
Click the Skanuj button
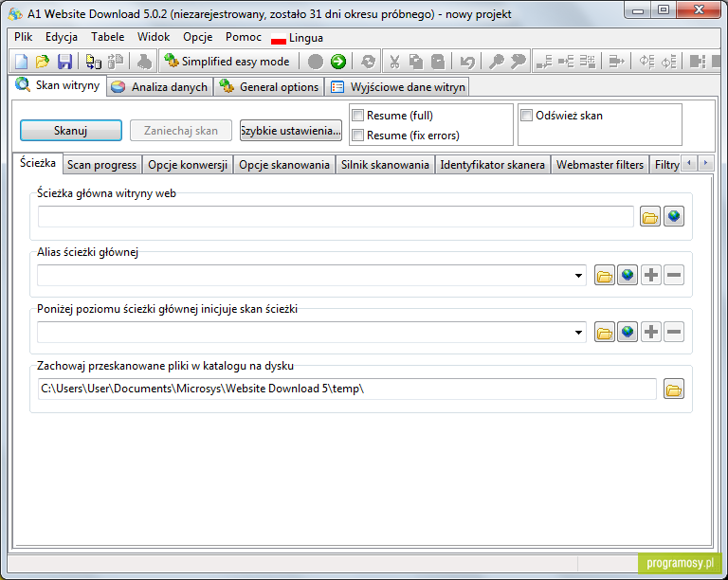pyautogui.click(x=70, y=131)
